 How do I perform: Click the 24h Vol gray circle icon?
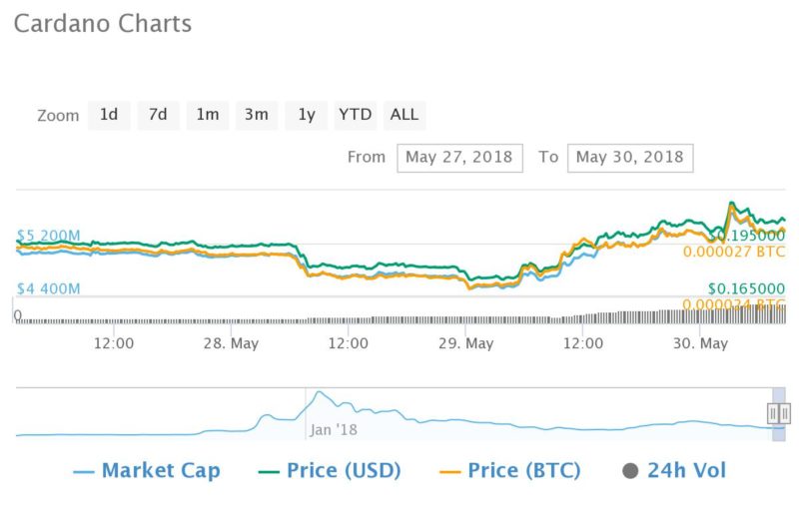[x=630, y=471]
